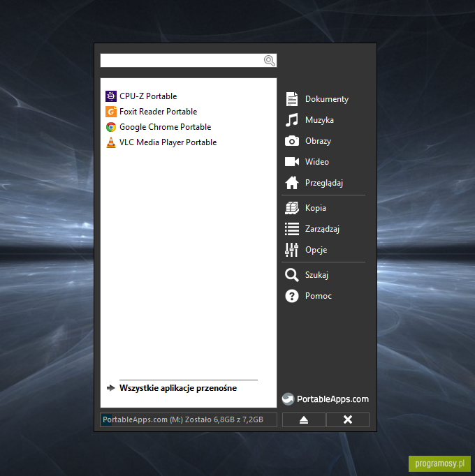Show Wszystkie aplikacje przenośne list
Viewport: 475px width, 476px height.
click(178, 388)
